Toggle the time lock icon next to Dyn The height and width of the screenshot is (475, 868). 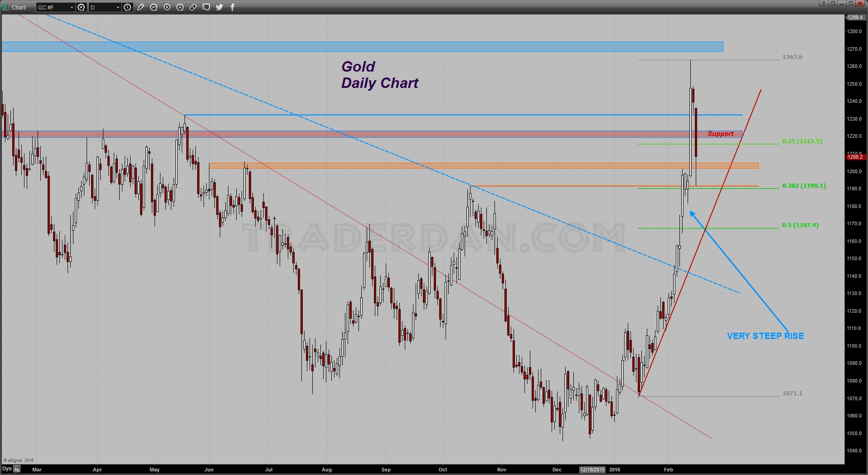[17, 469]
